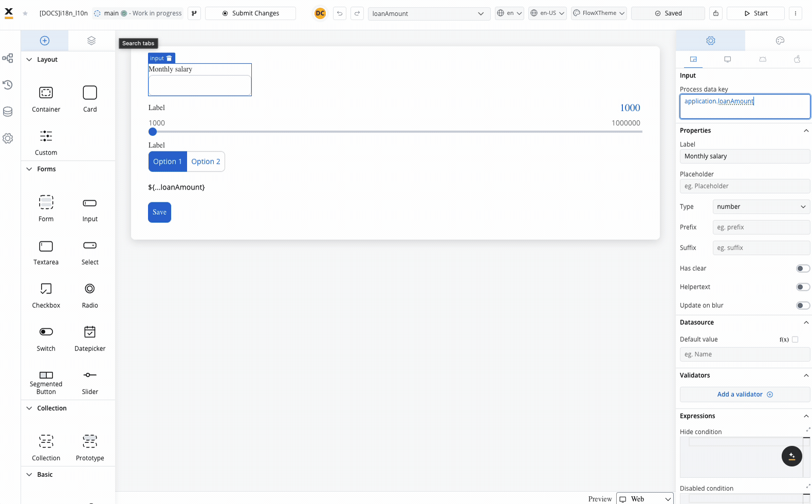Switch to the Android platform tab
The width and height of the screenshot is (812, 504).
click(763, 60)
